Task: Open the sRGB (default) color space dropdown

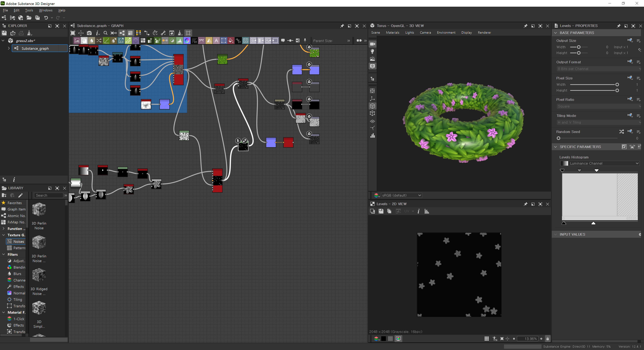Action: tap(401, 195)
